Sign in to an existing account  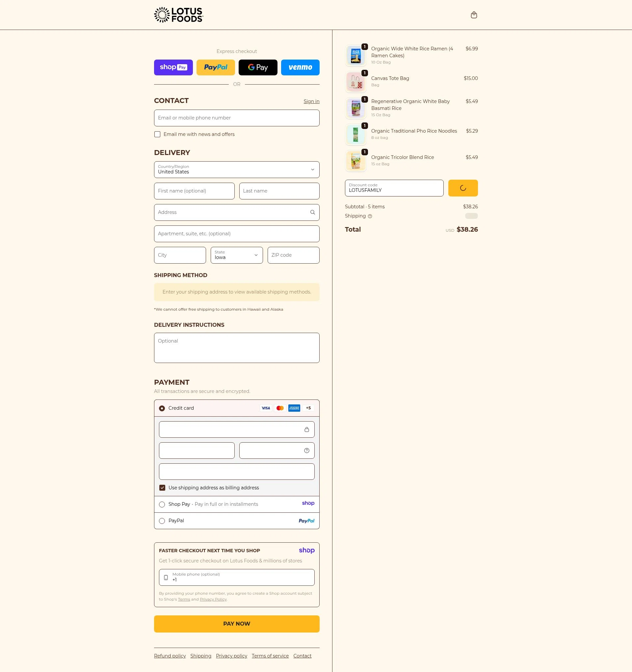coord(311,101)
